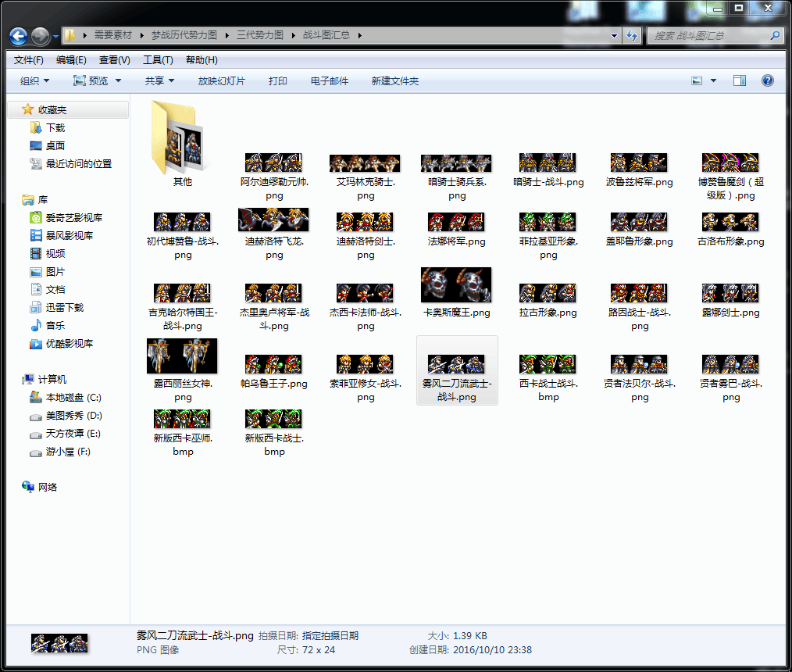Expand the 组织 dropdown menu

click(x=34, y=80)
